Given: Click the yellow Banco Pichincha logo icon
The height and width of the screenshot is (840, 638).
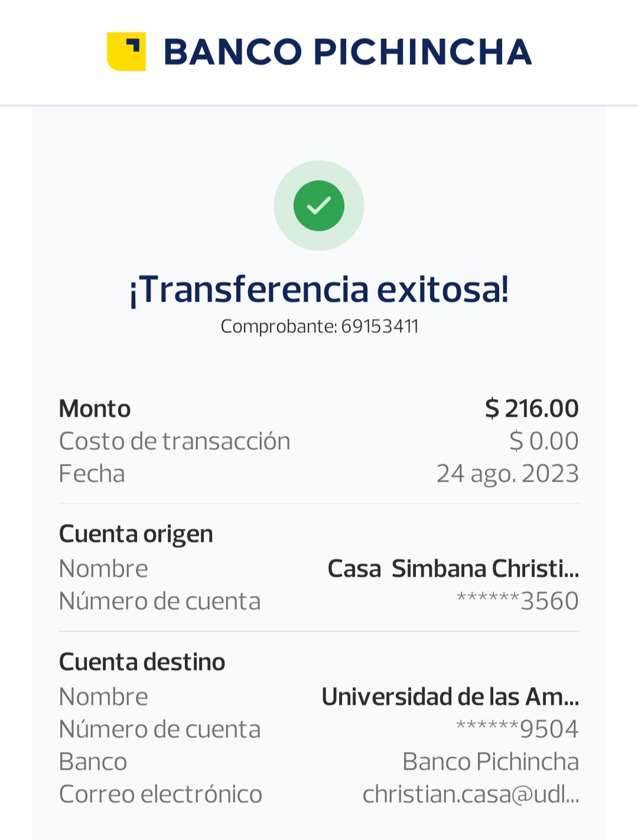Looking at the screenshot, I should 126,51.
